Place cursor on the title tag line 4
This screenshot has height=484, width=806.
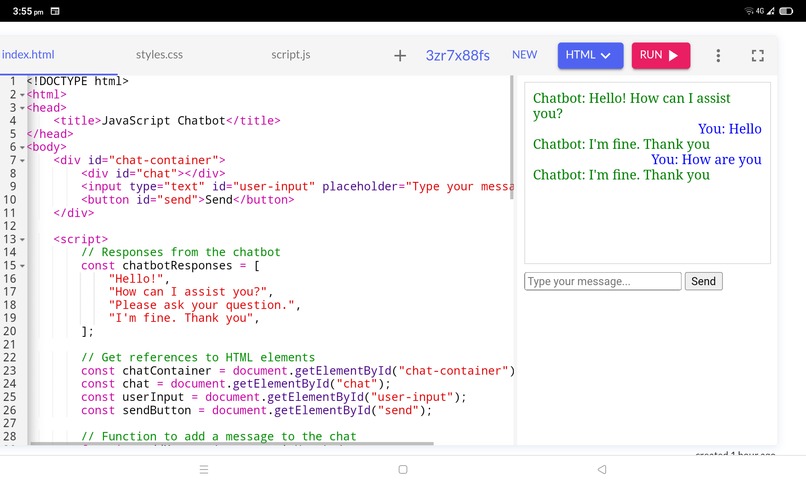(167, 121)
